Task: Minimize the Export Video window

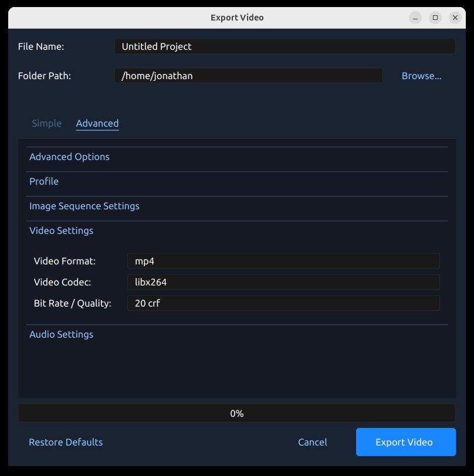Action: point(415,18)
